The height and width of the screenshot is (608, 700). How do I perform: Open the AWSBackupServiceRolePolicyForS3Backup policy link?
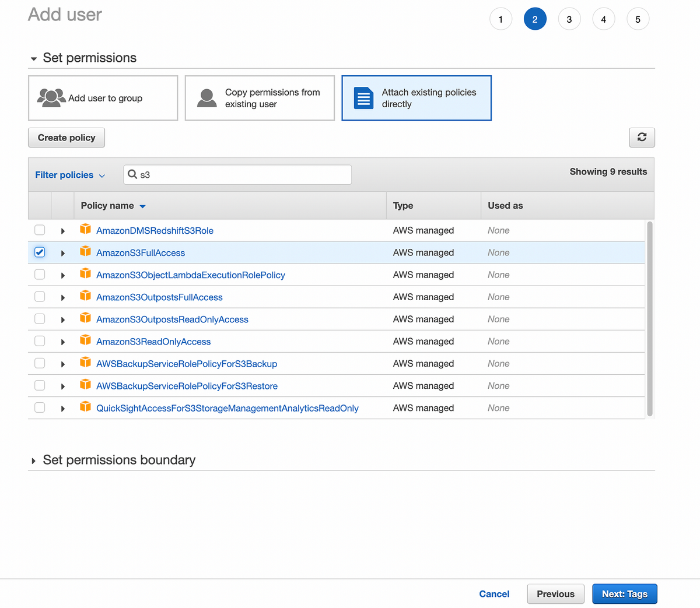(187, 364)
